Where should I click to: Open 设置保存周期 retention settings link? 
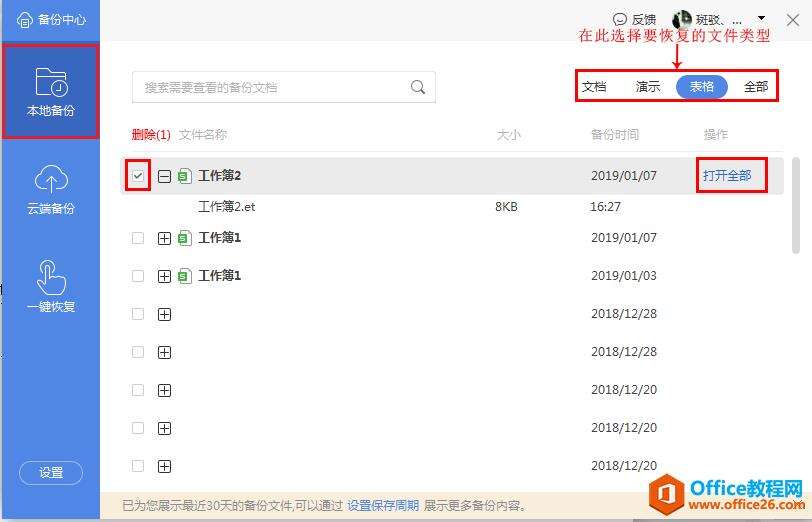pos(383,505)
